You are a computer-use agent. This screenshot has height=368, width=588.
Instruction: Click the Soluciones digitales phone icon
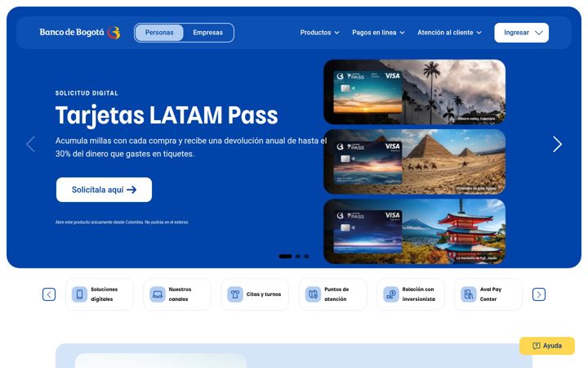point(79,294)
